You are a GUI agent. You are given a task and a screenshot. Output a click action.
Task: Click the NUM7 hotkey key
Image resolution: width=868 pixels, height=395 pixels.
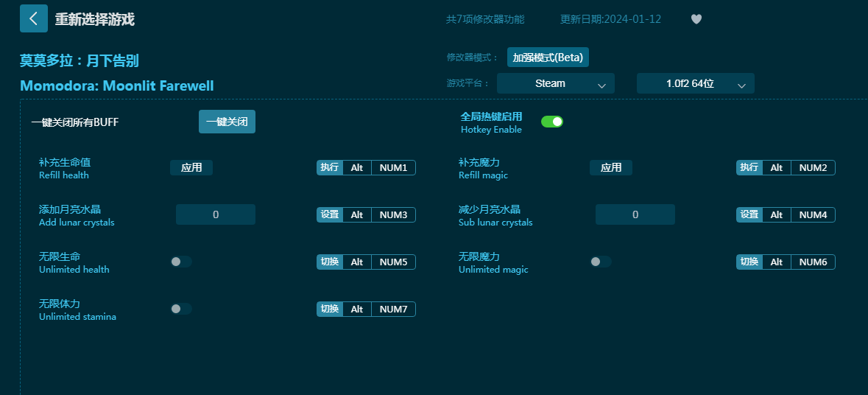pos(394,309)
